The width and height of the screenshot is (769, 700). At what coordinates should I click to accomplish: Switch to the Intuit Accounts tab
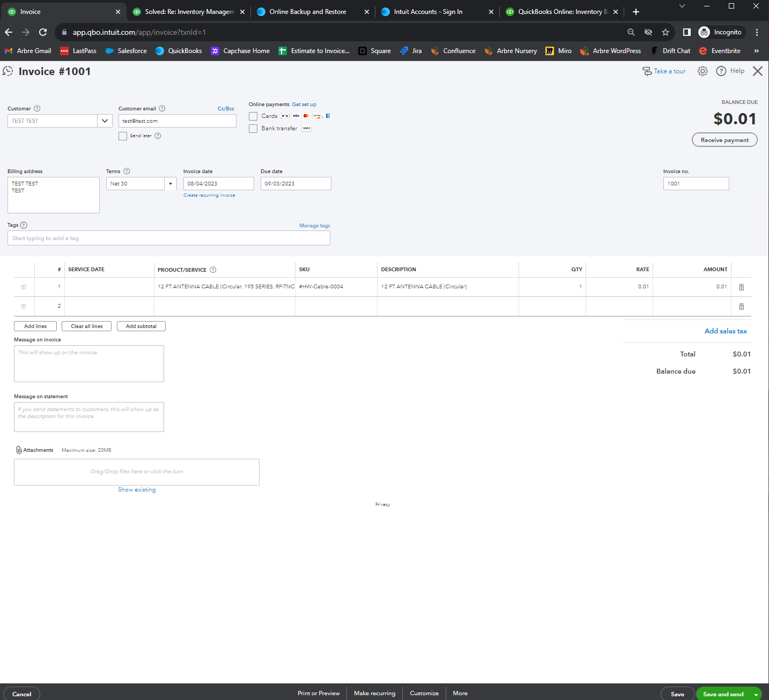click(429, 11)
